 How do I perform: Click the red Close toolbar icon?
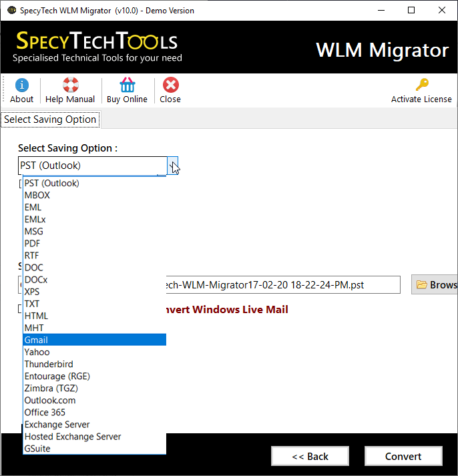point(170,85)
